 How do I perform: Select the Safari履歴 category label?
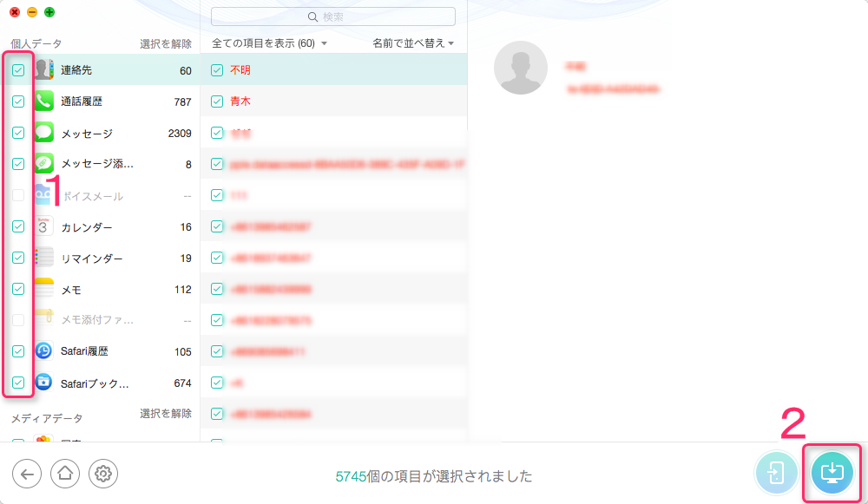(x=84, y=351)
